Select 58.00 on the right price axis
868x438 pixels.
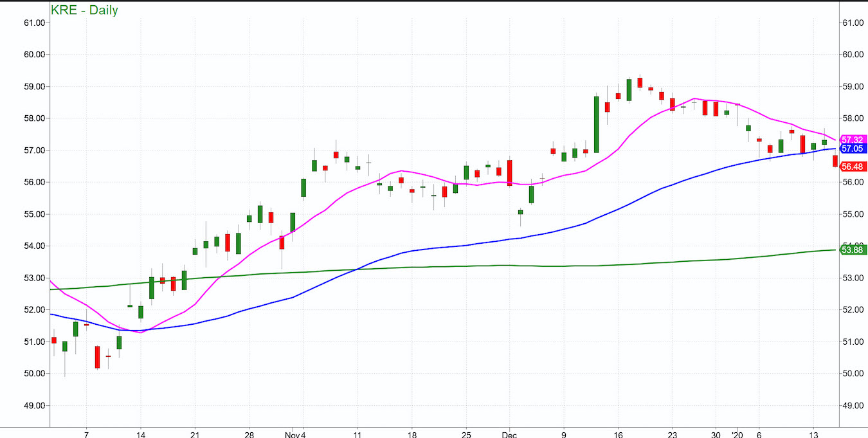pos(853,118)
